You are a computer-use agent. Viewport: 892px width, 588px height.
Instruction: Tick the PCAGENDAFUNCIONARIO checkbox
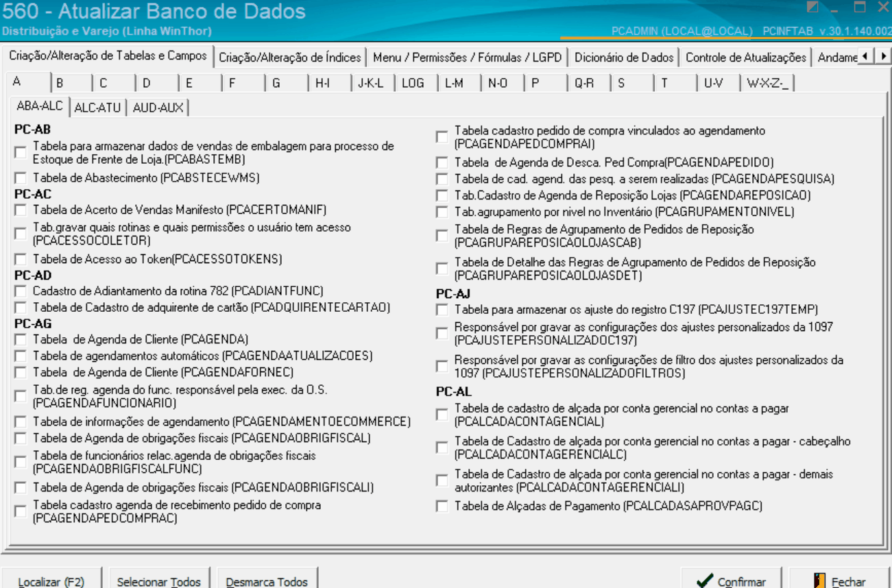click(x=21, y=396)
